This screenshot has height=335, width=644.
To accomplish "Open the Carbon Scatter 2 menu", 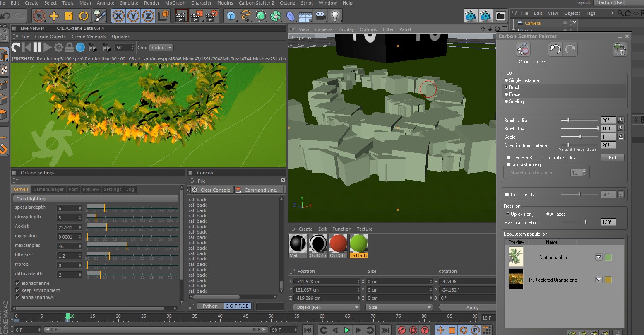I will [x=256, y=3].
